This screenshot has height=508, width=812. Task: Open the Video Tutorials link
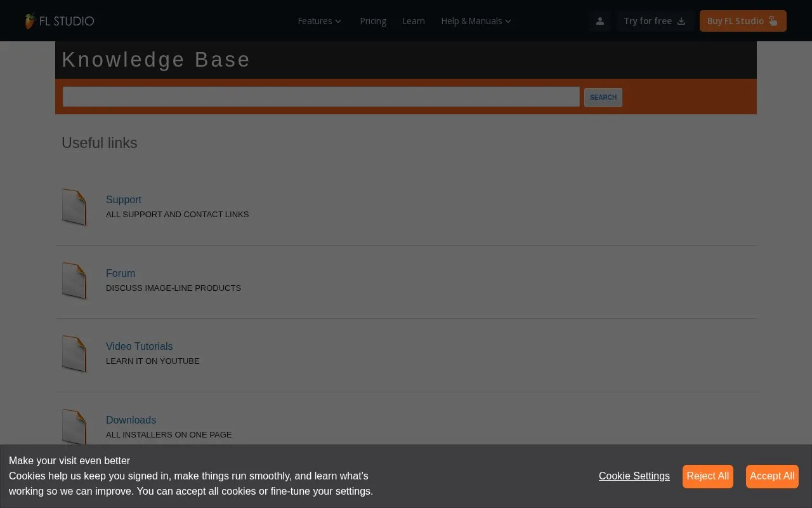[x=140, y=346]
